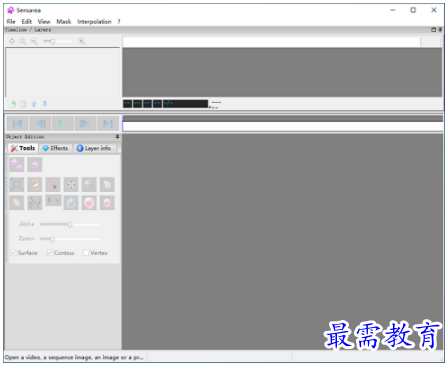
Task: Click the timeline zoom slider handle
Action: (53, 41)
